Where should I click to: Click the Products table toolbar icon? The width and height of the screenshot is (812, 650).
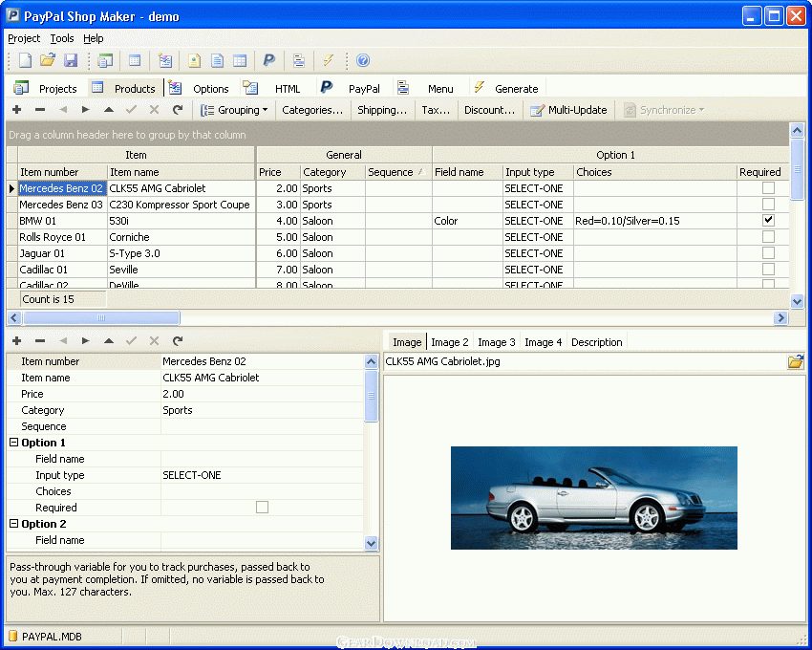point(135,60)
